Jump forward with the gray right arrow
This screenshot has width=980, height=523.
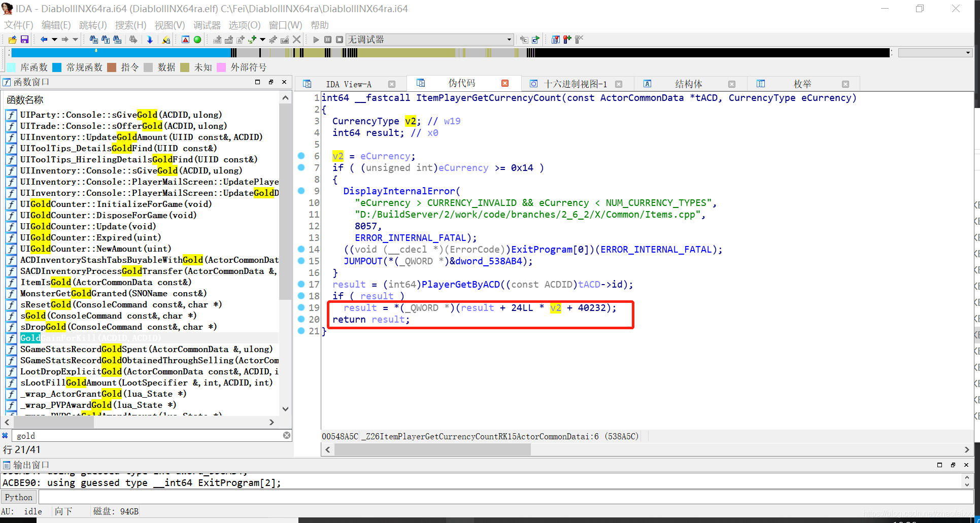[65, 40]
